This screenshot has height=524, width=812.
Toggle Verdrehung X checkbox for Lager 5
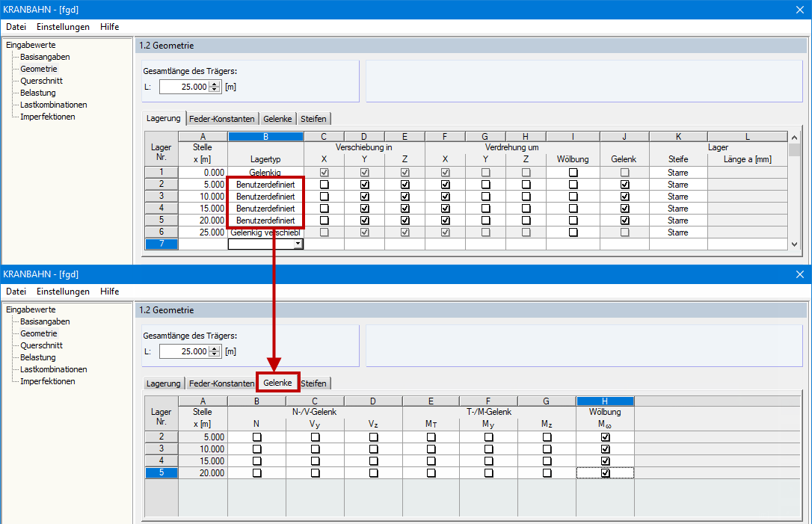446,220
